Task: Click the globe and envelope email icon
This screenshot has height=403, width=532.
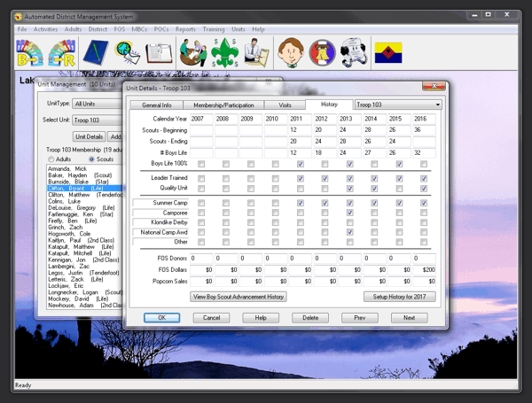Action: click(x=128, y=53)
